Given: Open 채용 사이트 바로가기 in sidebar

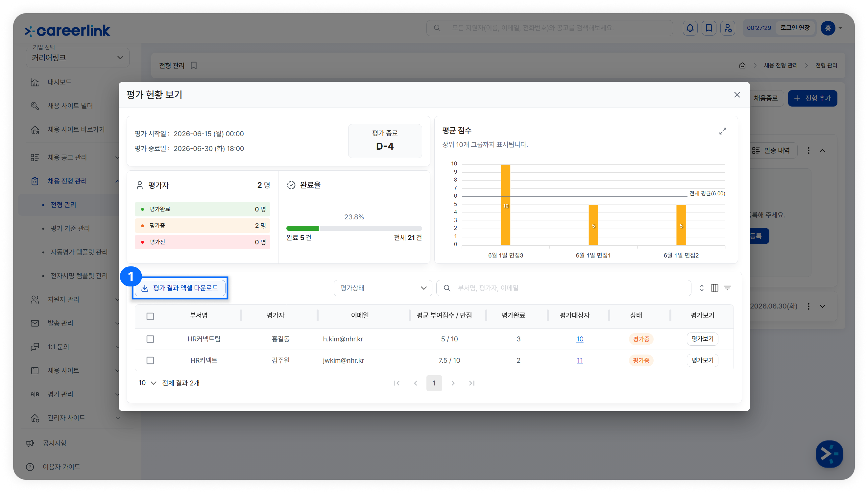Looking at the screenshot, I should [x=76, y=130].
